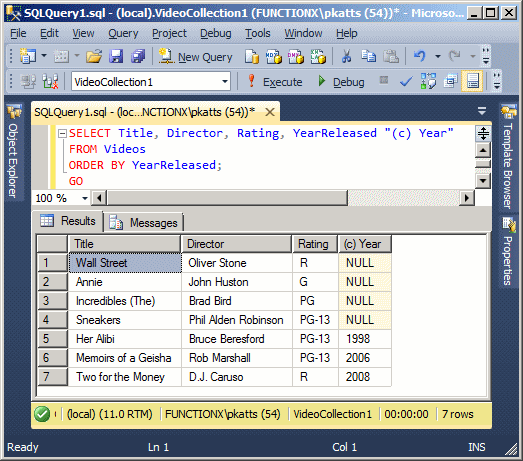Click the Cut scissors icon
The height and width of the screenshot is (461, 523).
coord(347,56)
